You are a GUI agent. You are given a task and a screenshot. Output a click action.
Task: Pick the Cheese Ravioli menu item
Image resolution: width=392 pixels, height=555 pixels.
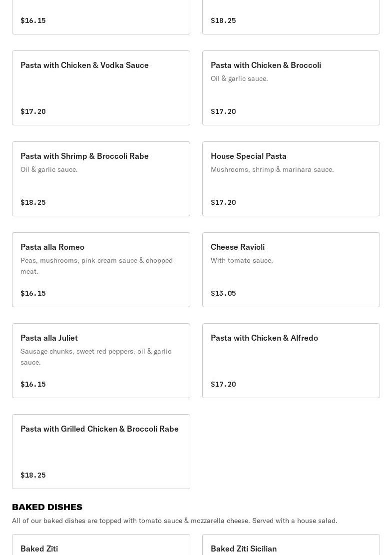[291, 270]
